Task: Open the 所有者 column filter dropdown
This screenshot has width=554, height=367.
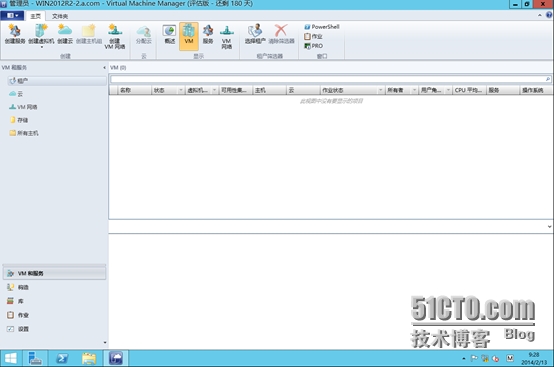Action: pos(414,90)
